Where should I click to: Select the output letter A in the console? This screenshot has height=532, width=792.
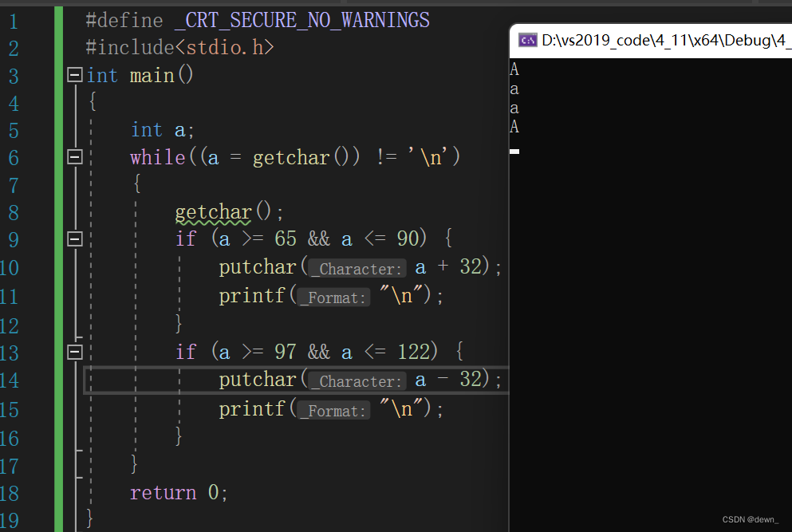[x=514, y=69]
